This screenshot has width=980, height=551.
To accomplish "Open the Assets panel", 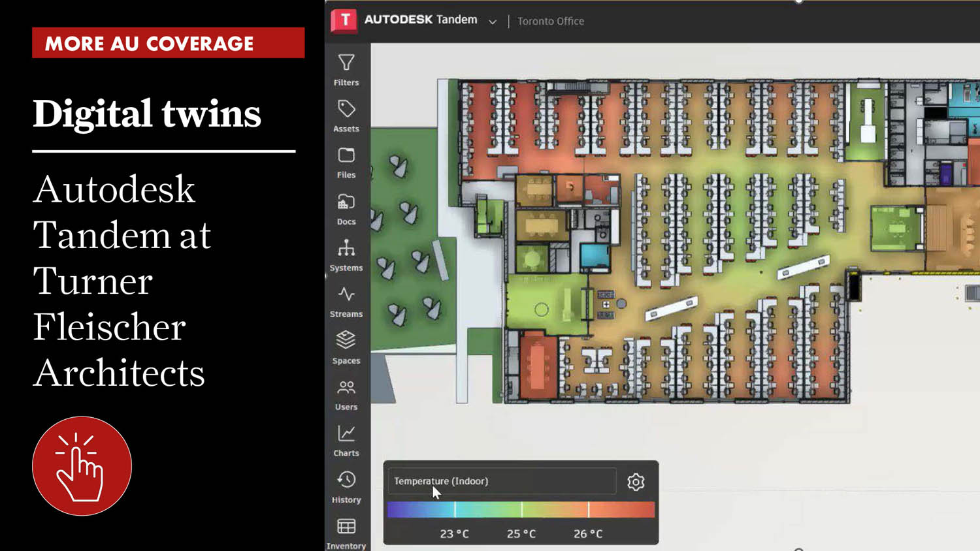I will [346, 116].
